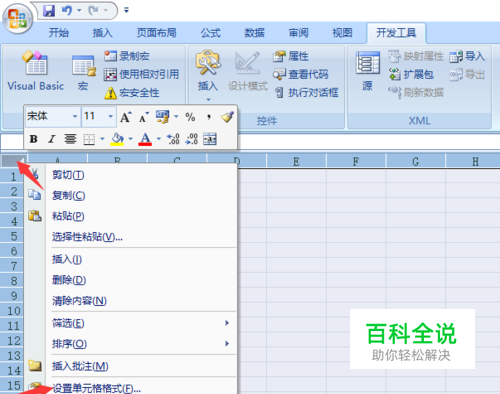Click the Office button logo
The image size is (500, 394).
17,19
